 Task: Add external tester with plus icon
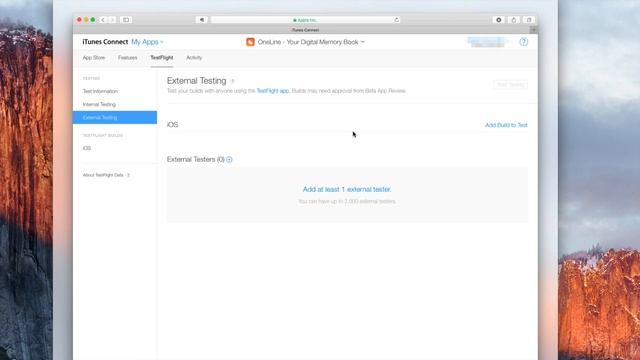229,160
